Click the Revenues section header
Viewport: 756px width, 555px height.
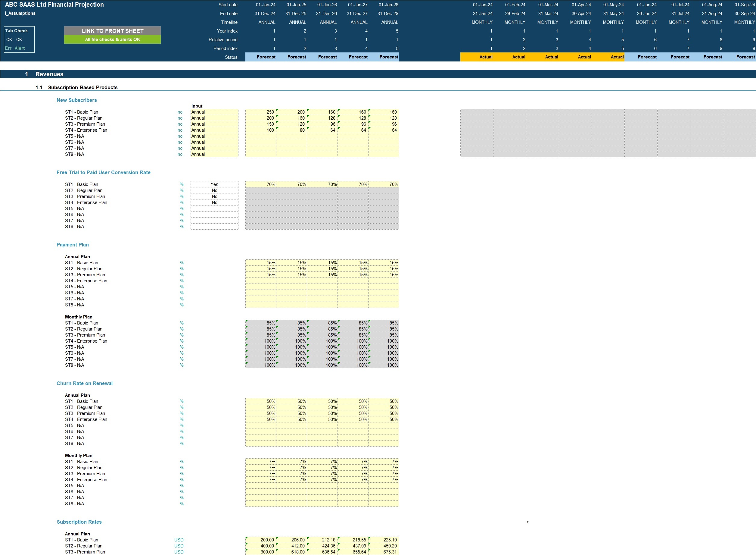(49, 74)
